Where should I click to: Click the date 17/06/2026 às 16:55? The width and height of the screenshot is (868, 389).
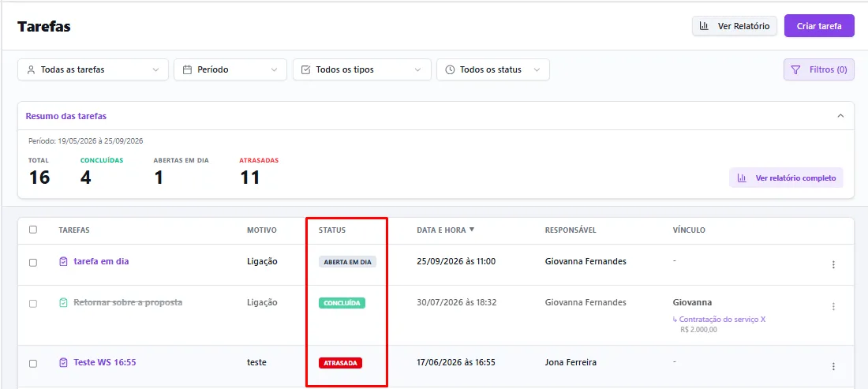(x=456, y=362)
